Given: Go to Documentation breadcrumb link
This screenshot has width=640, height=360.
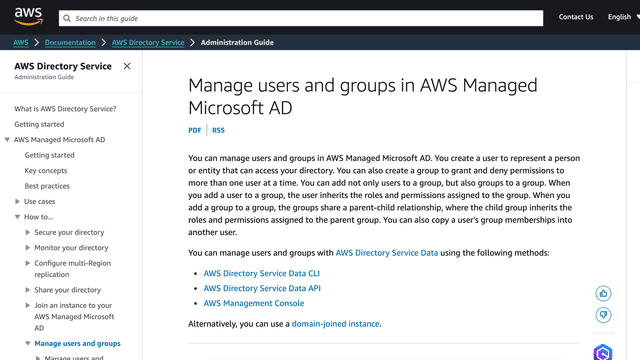Looking at the screenshot, I should point(70,42).
